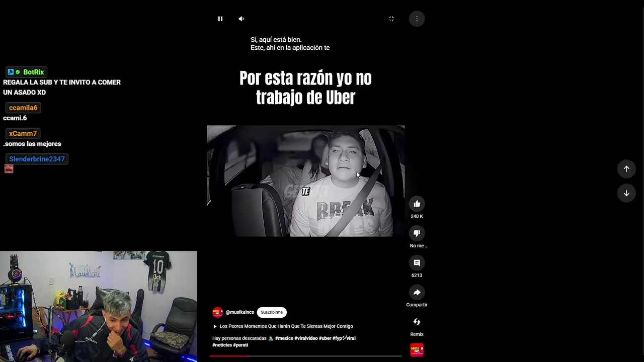The height and width of the screenshot is (362, 644).
Task: Click the Slenderbrine2347 chat username
Action: pyautogui.click(x=37, y=159)
